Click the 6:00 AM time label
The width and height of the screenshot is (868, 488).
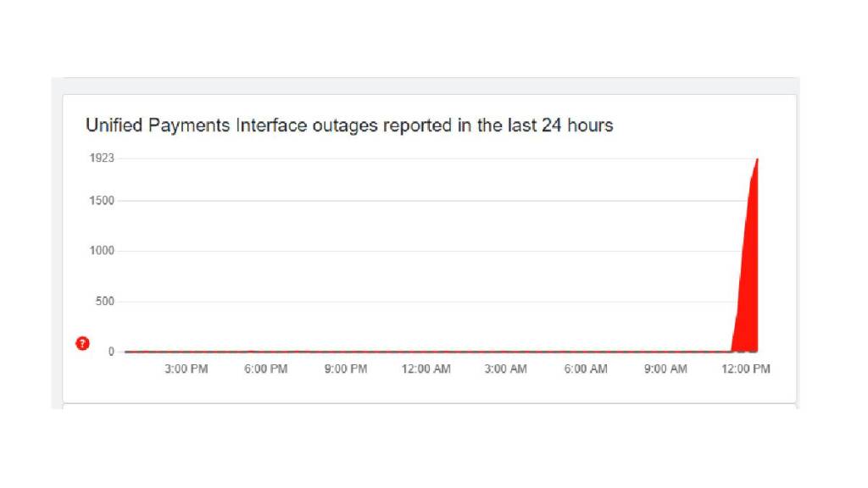click(586, 369)
